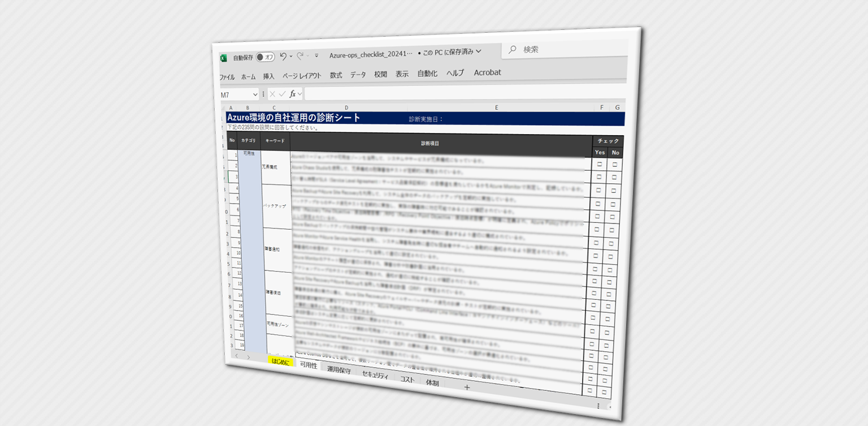Click the No column header under チェック

[x=615, y=153]
